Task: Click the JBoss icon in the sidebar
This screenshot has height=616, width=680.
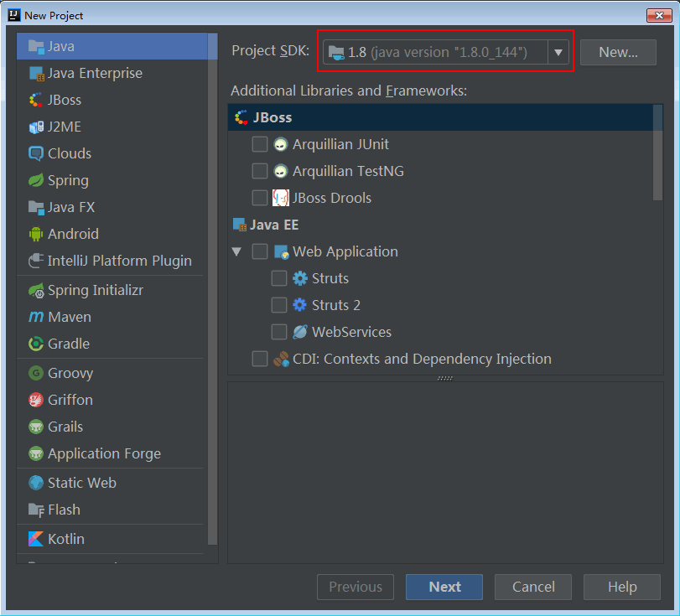Action: pos(36,100)
